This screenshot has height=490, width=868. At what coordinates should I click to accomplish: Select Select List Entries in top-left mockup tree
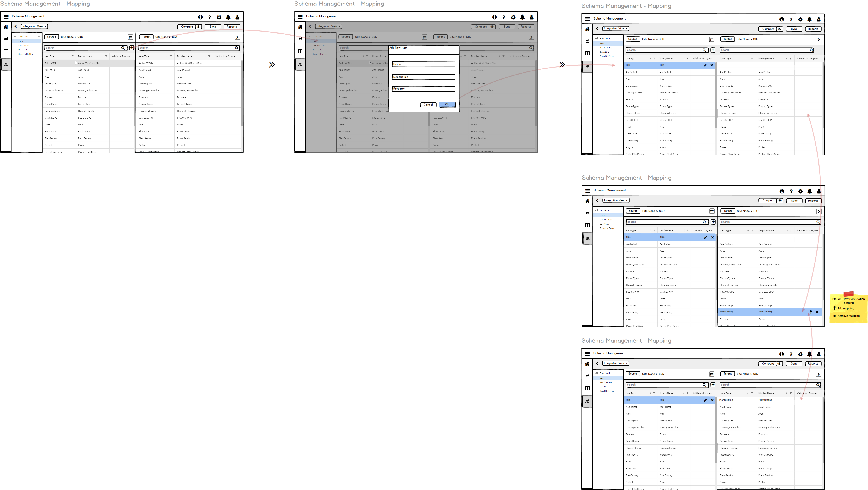(26, 54)
